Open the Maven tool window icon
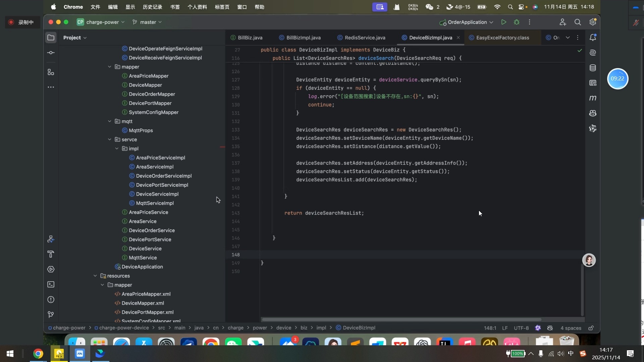This screenshot has width=644, height=362. pos(593,98)
